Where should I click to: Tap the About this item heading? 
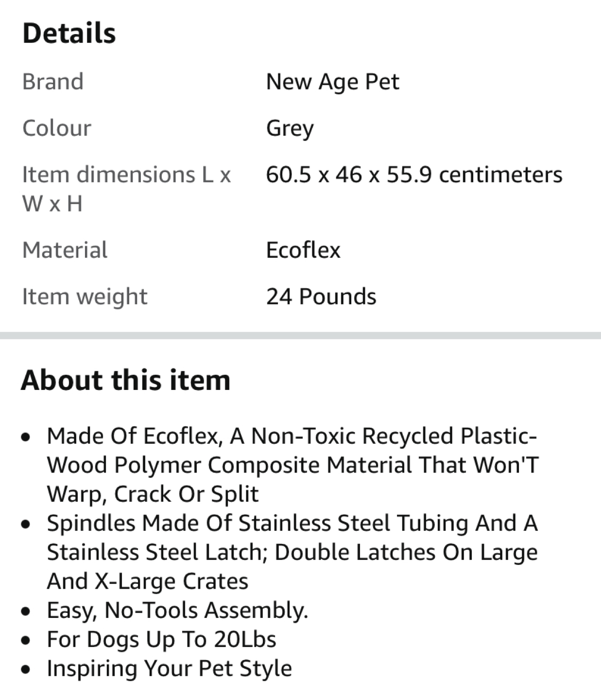tap(125, 380)
